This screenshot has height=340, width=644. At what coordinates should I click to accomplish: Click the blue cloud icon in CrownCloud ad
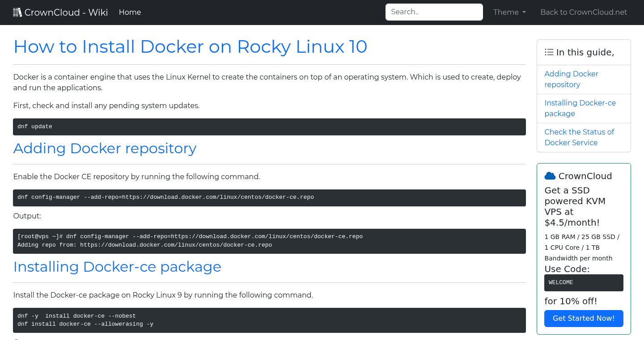[551, 176]
